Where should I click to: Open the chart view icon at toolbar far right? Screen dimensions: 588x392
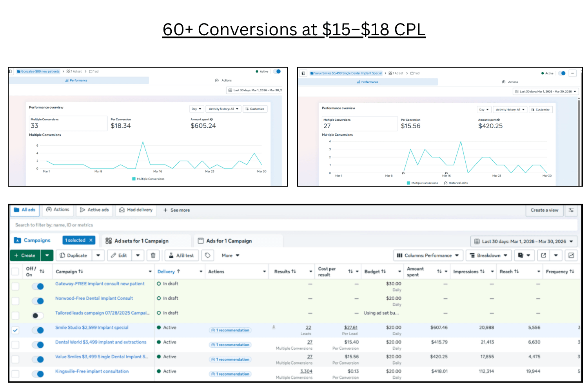[x=571, y=256]
